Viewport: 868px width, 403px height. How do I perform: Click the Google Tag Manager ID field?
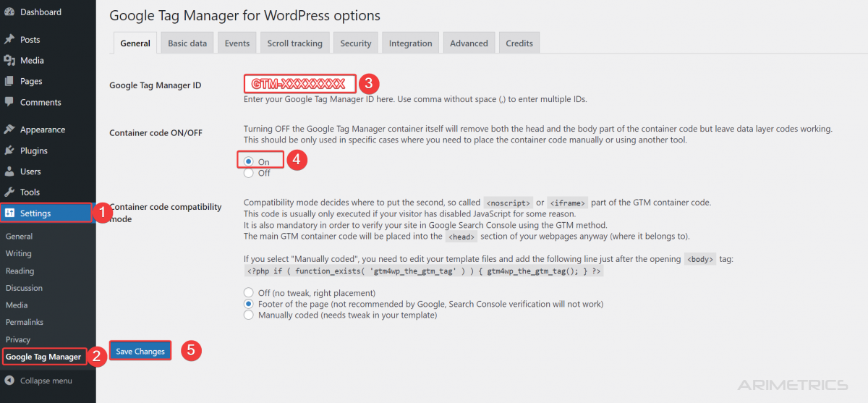tap(299, 84)
